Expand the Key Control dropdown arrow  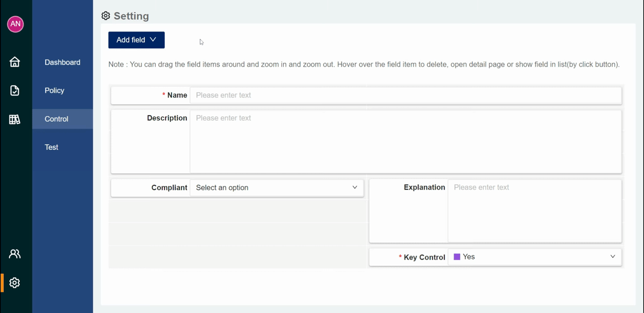click(x=613, y=257)
